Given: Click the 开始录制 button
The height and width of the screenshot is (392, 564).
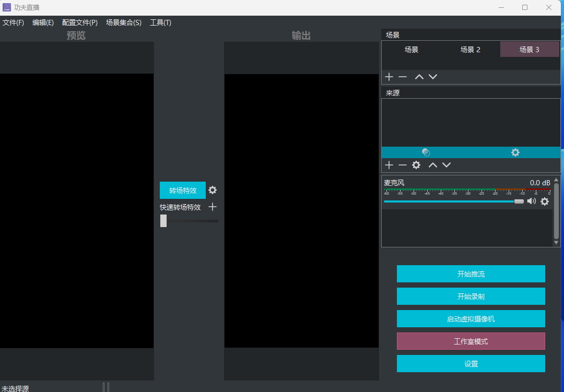Looking at the screenshot, I should point(471,296).
